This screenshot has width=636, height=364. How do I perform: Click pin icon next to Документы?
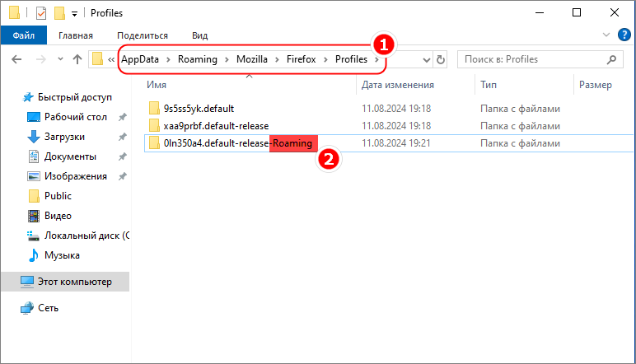tap(122, 156)
